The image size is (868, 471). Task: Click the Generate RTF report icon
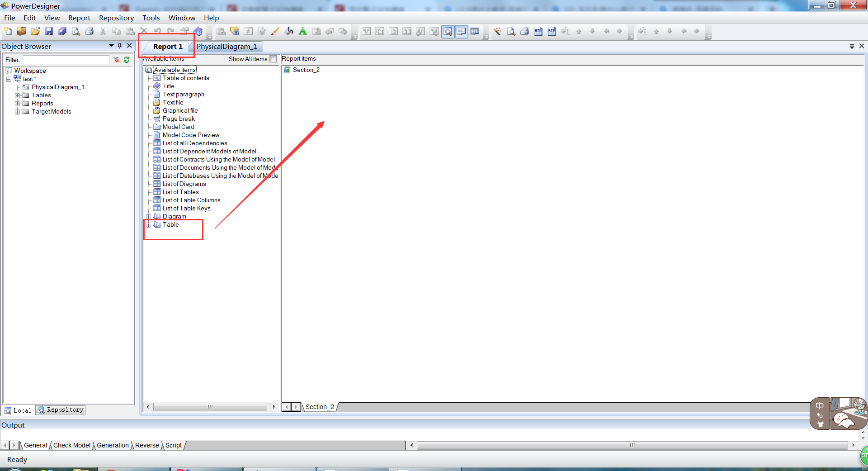pyautogui.click(x=552, y=31)
